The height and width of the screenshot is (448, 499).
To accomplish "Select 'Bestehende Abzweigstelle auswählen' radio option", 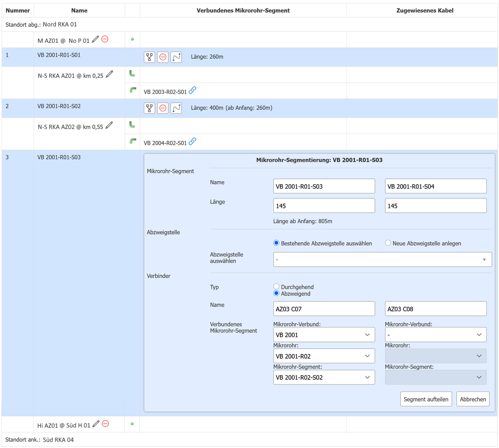I will [276, 243].
